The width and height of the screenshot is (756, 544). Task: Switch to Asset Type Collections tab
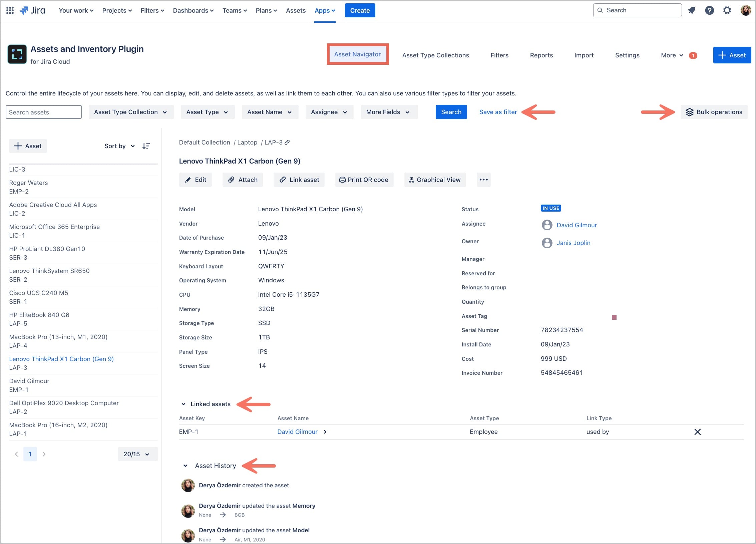pos(435,55)
